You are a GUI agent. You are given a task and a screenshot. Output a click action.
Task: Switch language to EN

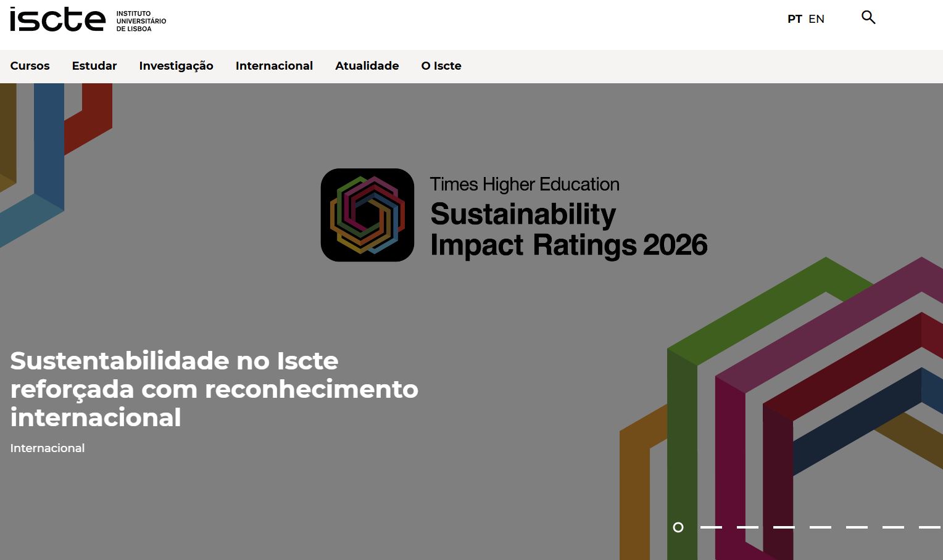point(816,19)
